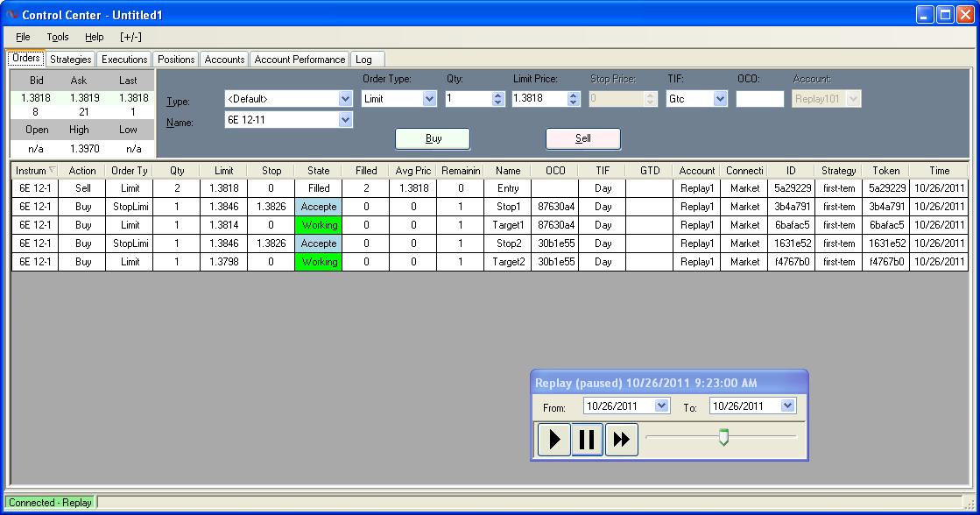
Task: Click the OCO cell 87630a4 in Stop1 row
Action: (x=555, y=206)
